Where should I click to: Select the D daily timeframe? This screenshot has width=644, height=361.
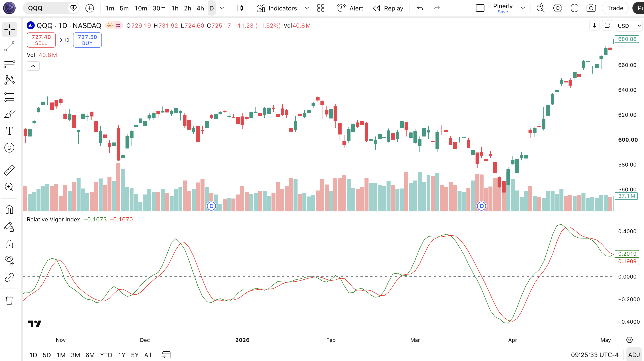click(x=211, y=8)
